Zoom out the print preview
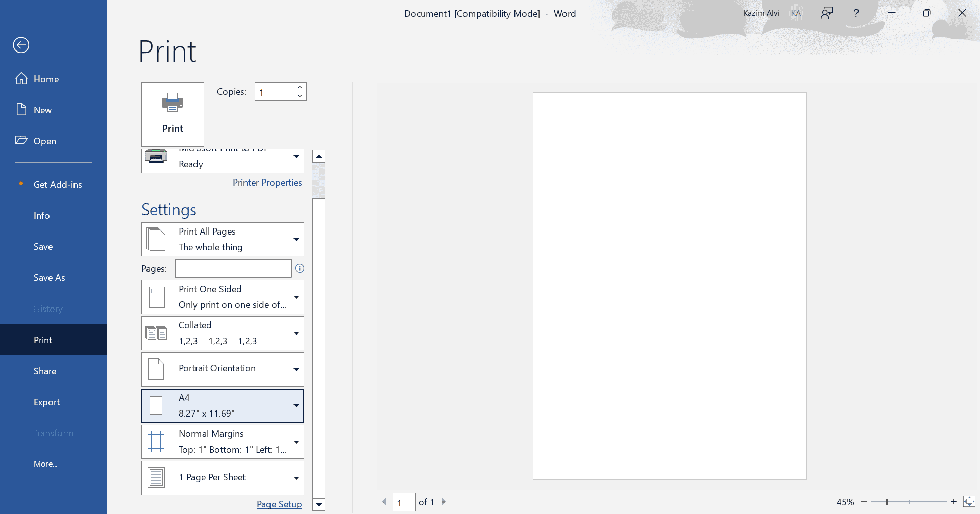980x514 pixels. [864, 502]
